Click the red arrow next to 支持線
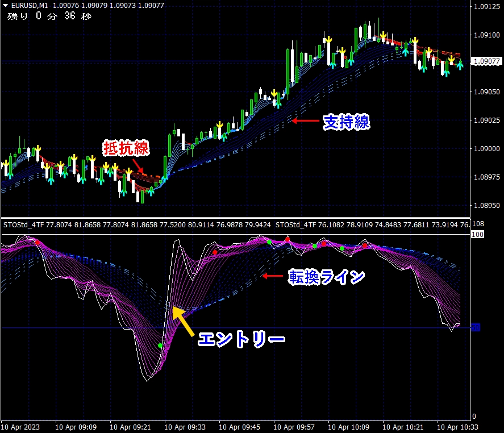 305,121
